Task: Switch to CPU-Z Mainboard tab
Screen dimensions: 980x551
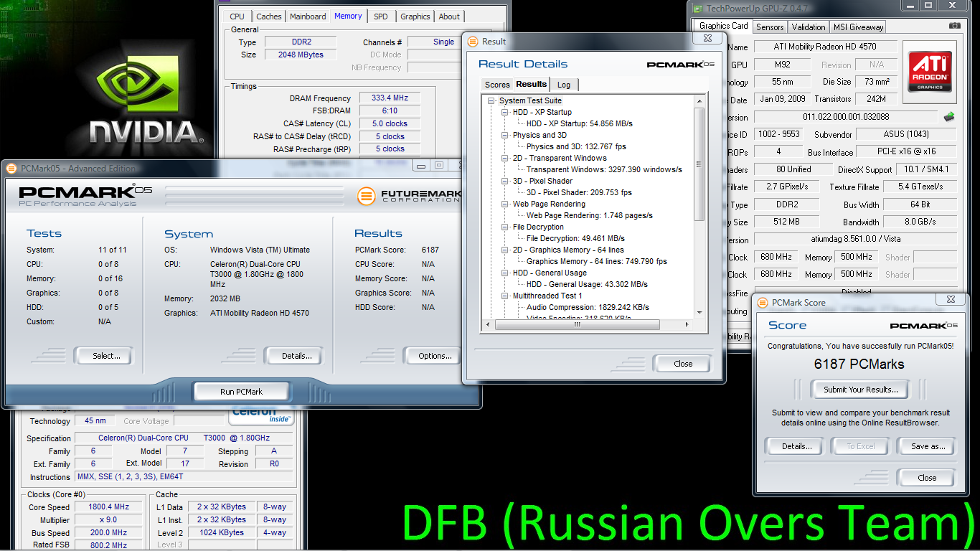Action: coord(309,17)
